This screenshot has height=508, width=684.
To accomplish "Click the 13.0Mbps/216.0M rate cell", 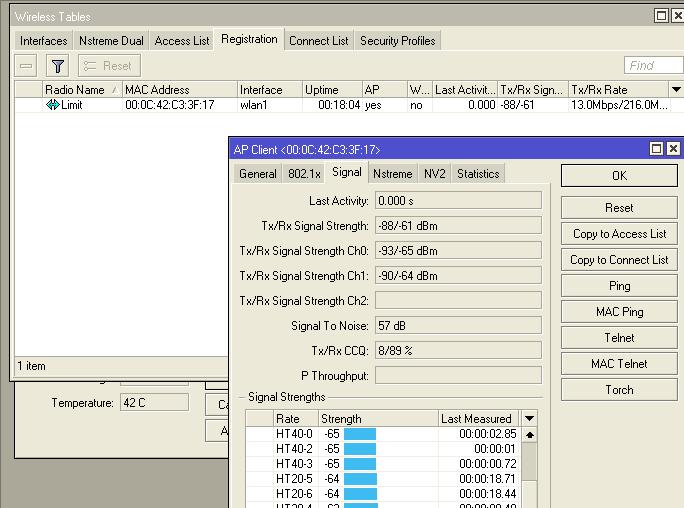I will coord(619,105).
